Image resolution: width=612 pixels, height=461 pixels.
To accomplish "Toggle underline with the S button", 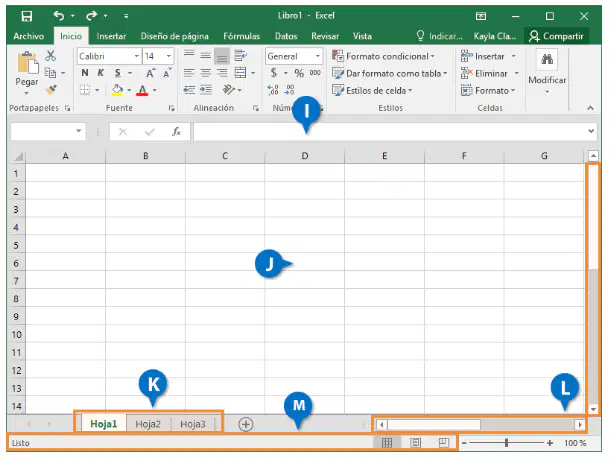I will 117,73.
